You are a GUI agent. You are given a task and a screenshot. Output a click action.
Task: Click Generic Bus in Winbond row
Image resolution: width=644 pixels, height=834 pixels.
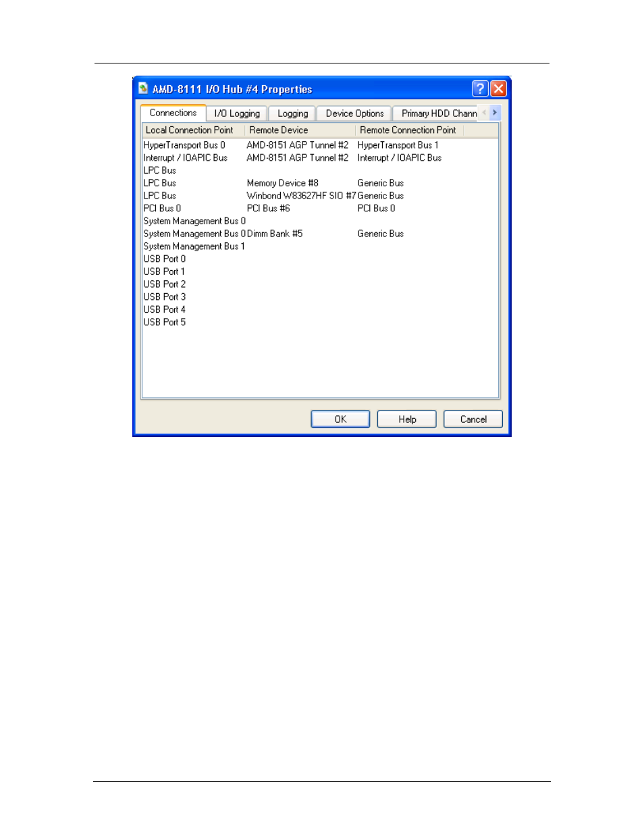click(x=381, y=196)
